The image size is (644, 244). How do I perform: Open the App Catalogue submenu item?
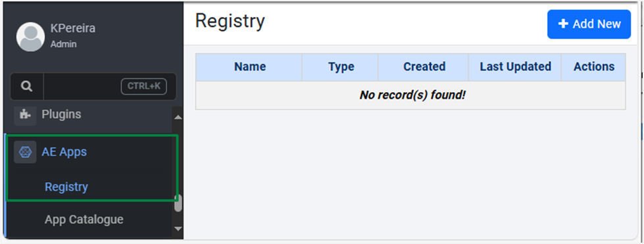click(x=84, y=220)
